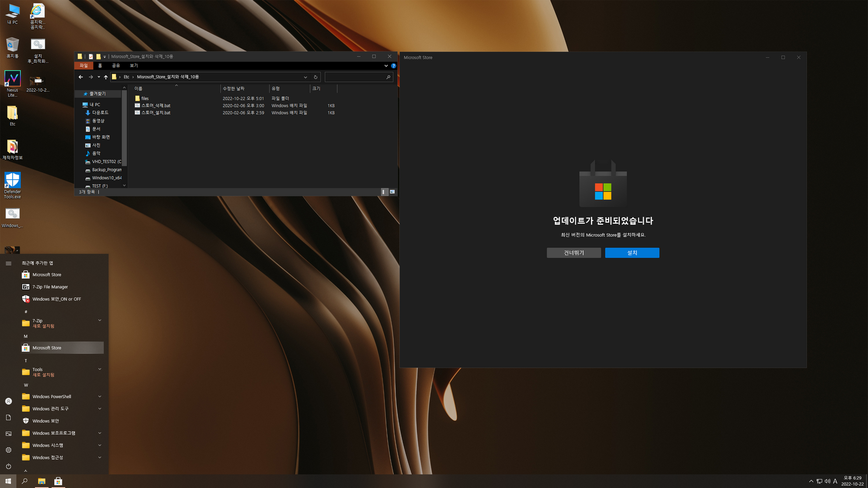The width and height of the screenshot is (868, 488).
Task: Expand Windows 접근성 folder
Action: pos(63,458)
